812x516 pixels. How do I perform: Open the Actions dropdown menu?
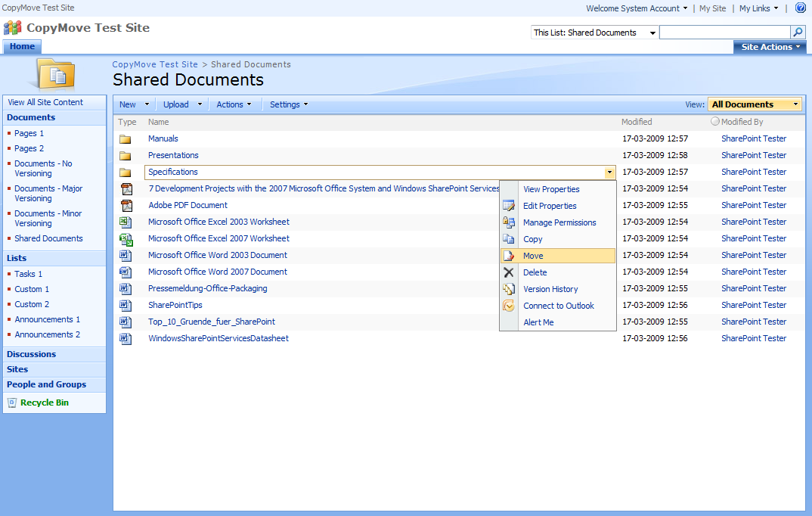click(x=234, y=104)
